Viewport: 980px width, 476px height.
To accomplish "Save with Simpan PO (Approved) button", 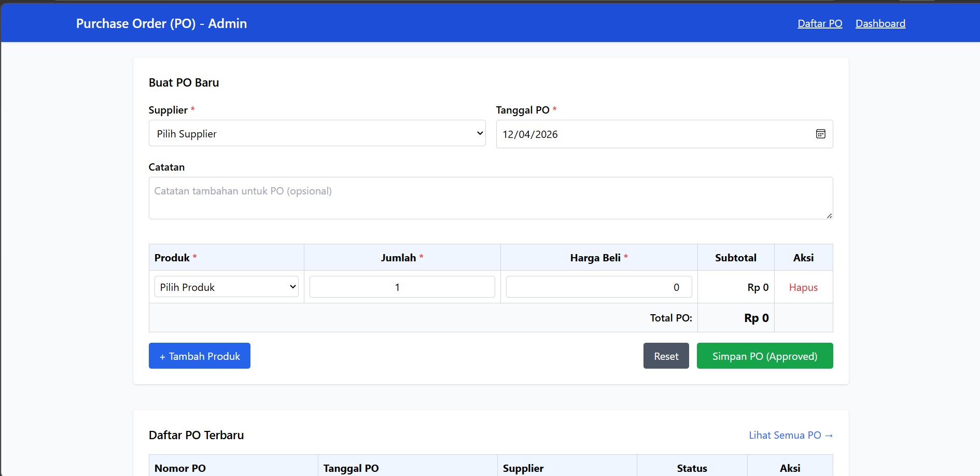I will tap(764, 356).
